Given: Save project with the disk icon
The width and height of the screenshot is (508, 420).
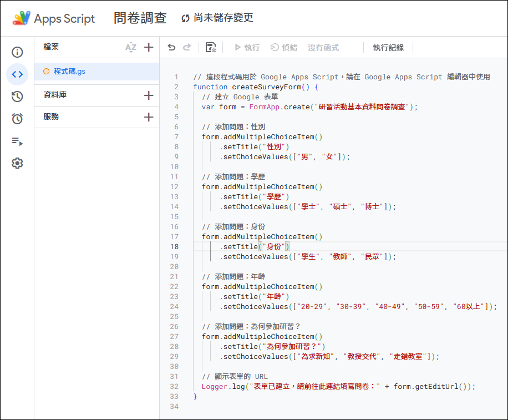Looking at the screenshot, I should pyautogui.click(x=211, y=47).
